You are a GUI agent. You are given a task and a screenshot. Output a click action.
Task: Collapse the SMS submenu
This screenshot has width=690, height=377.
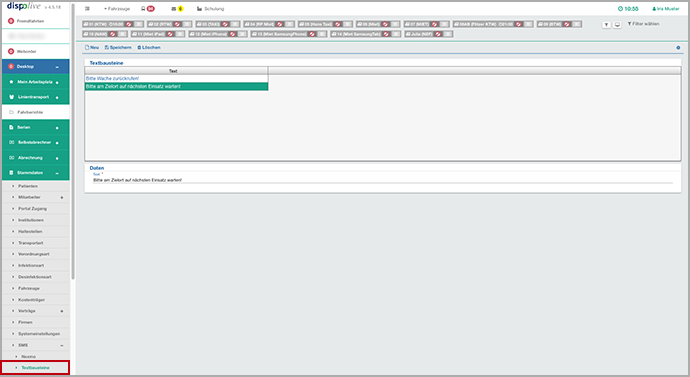point(62,345)
